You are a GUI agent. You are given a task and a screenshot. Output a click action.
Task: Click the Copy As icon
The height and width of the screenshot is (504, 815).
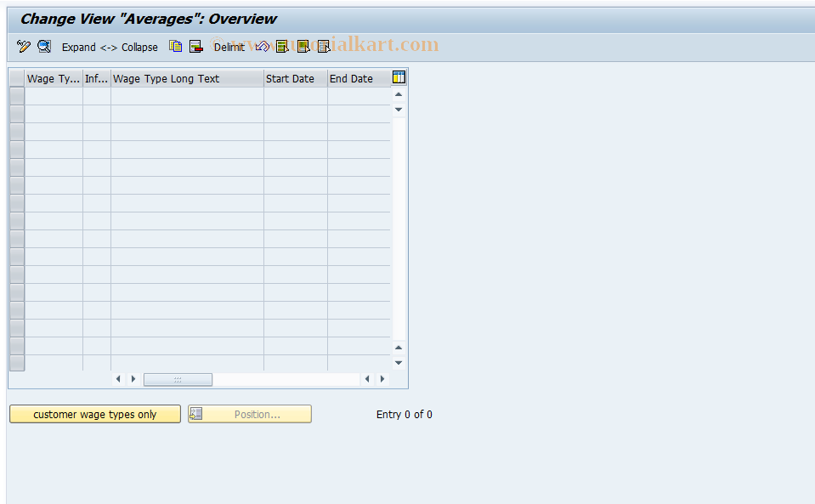[176, 47]
